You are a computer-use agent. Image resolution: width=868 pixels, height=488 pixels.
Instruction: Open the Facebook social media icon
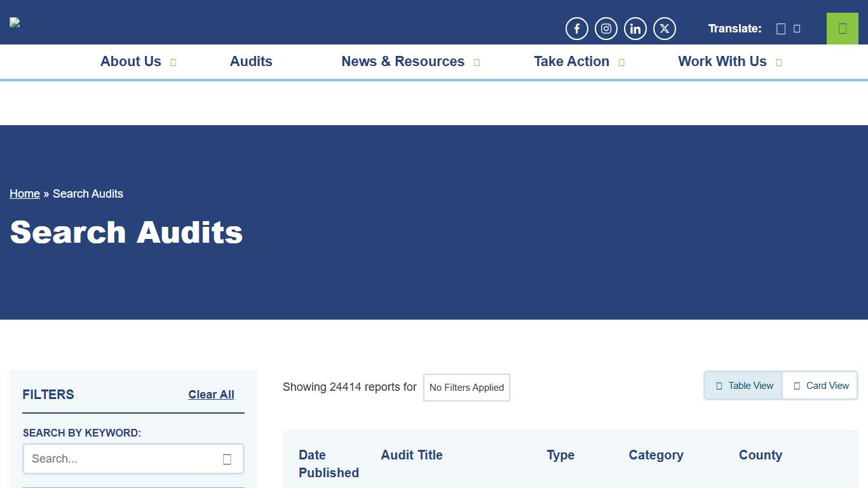click(x=576, y=28)
